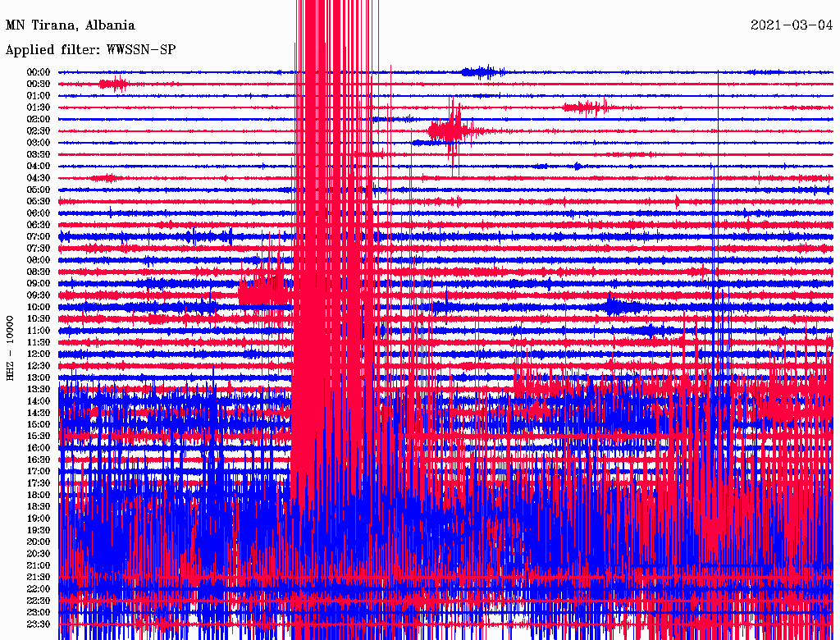
Task: Select the 12:00 time row label
Action: tap(39, 354)
